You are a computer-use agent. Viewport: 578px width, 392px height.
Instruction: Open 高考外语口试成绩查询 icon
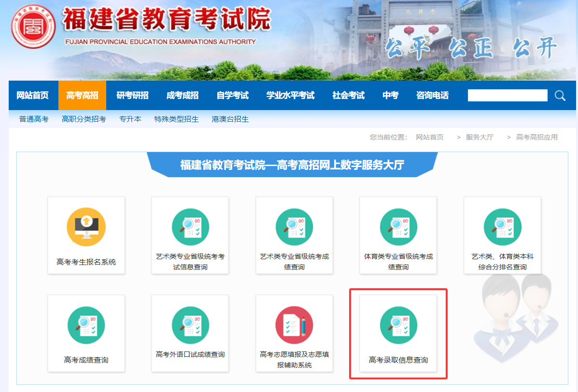[190, 325]
